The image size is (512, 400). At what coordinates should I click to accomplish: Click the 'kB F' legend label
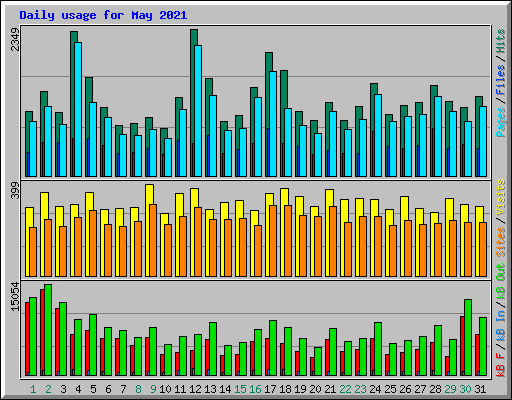[501, 364]
